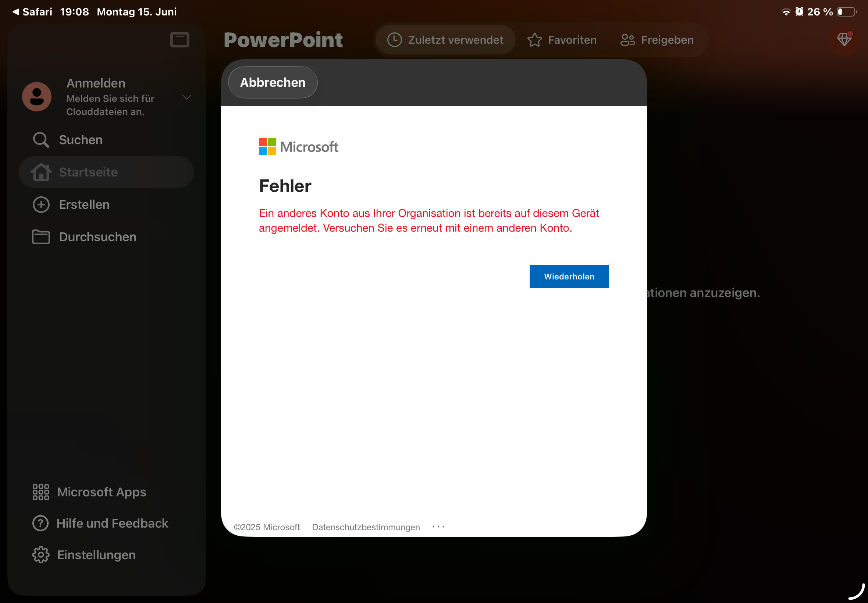Image resolution: width=868 pixels, height=603 pixels.
Task: Open the Datenschutzbestimmungen link
Action: (366, 527)
